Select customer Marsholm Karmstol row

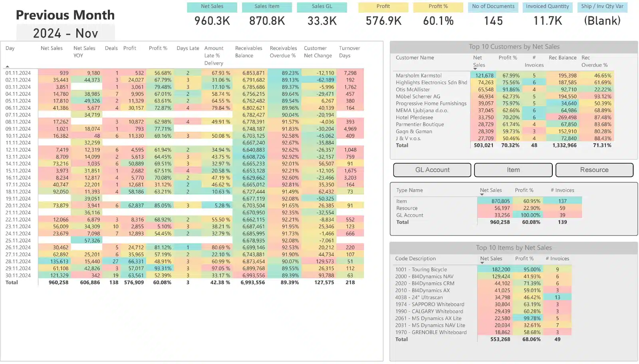[x=419, y=75]
